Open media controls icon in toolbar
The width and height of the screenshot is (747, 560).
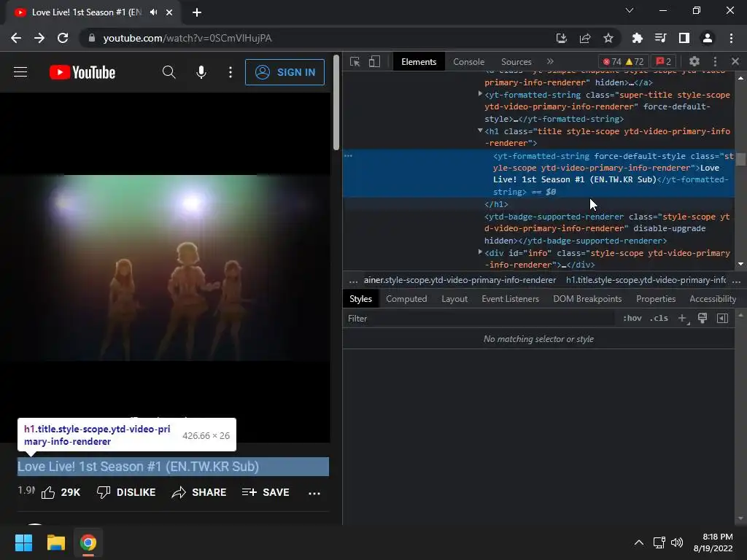pyautogui.click(x=660, y=38)
